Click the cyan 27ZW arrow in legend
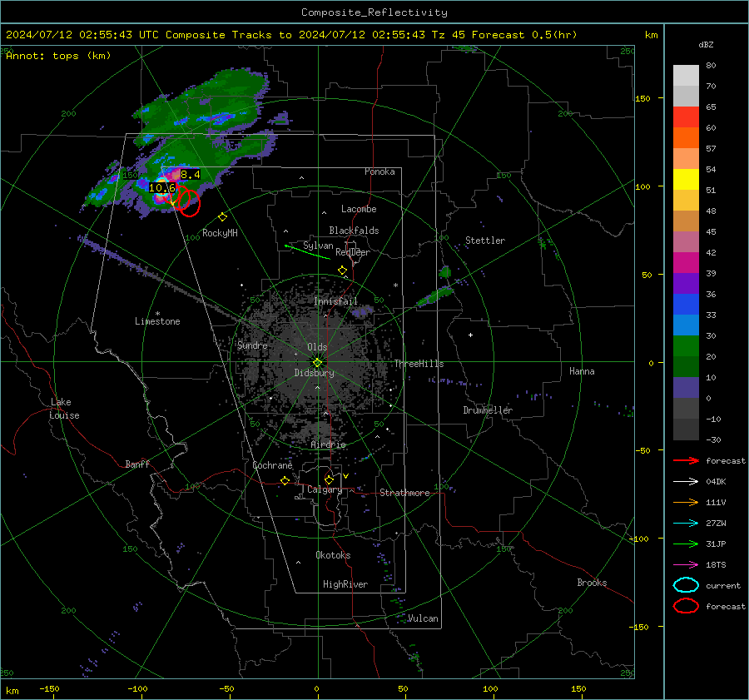Viewport: 749px width, 700px height. [686, 524]
